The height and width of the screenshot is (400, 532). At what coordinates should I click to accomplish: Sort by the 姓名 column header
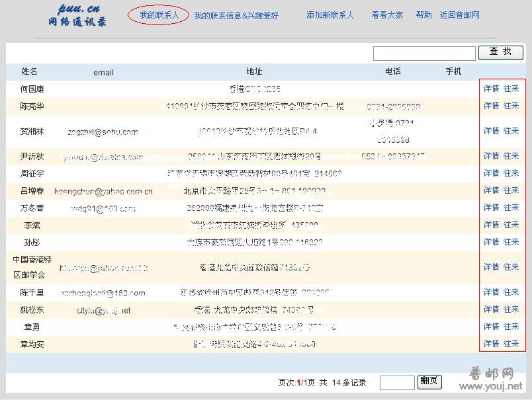click(29, 71)
